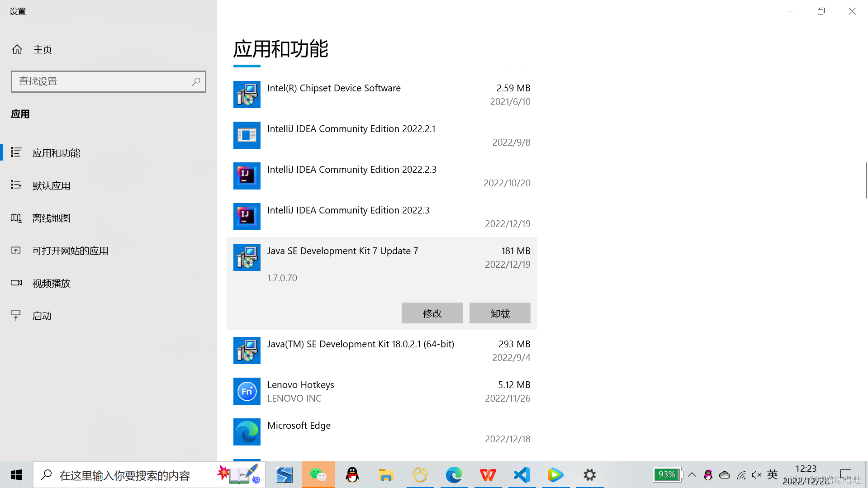Screen dimensions: 868x488
Task: Click the muted volume tray icon
Action: point(757,475)
